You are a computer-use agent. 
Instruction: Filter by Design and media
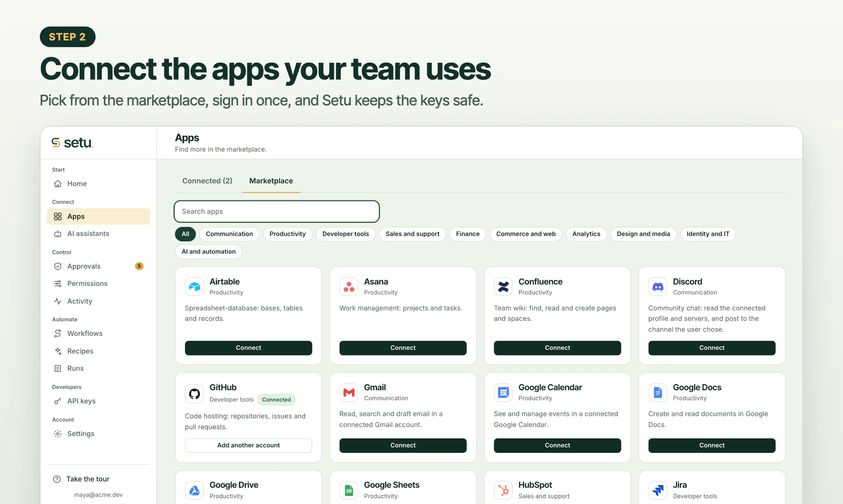point(644,234)
